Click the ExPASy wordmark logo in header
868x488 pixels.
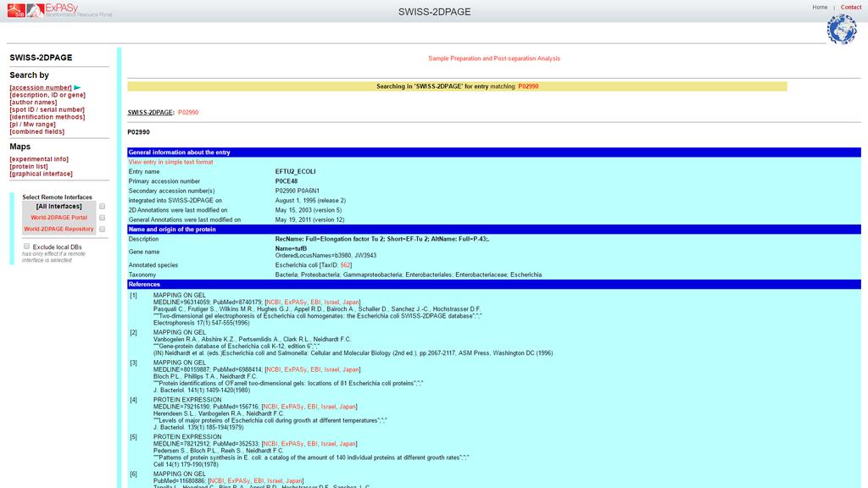(x=78, y=9)
